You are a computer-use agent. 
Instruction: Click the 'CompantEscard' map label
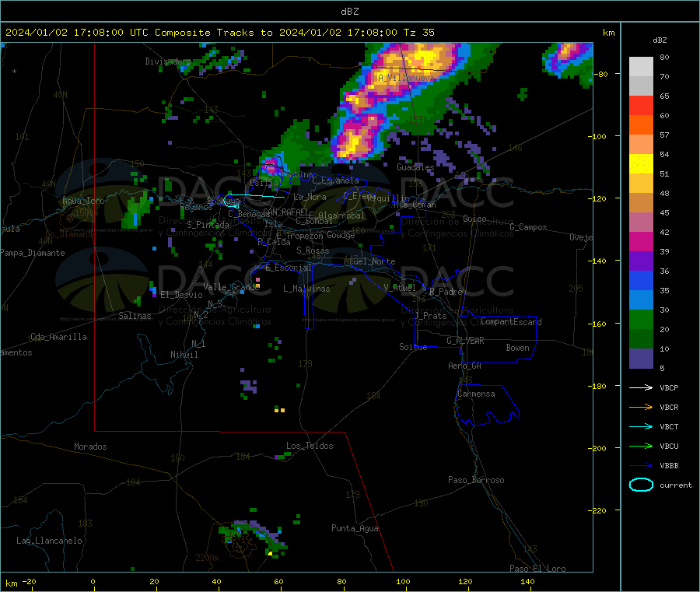(x=511, y=322)
